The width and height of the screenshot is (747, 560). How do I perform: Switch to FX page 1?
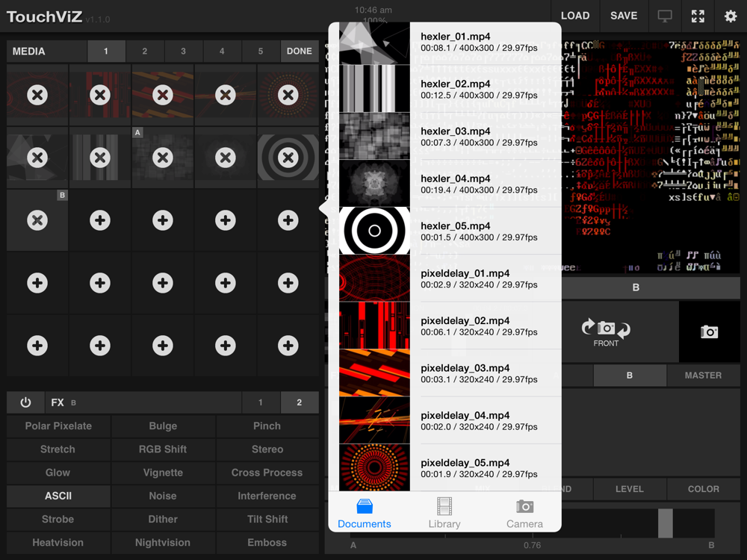point(261,402)
